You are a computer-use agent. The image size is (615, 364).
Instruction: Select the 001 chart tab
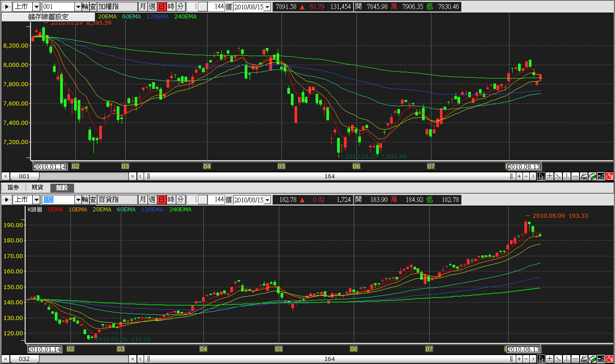pyautogui.click(x=24, y=176)
